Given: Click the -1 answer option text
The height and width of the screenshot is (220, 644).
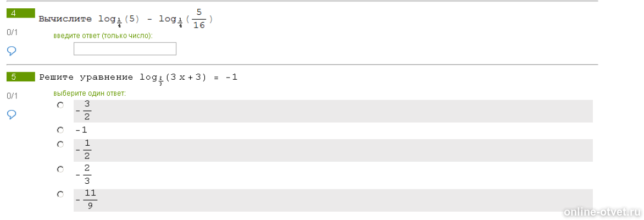Looking at the screenshot, I should click(81, 130).
